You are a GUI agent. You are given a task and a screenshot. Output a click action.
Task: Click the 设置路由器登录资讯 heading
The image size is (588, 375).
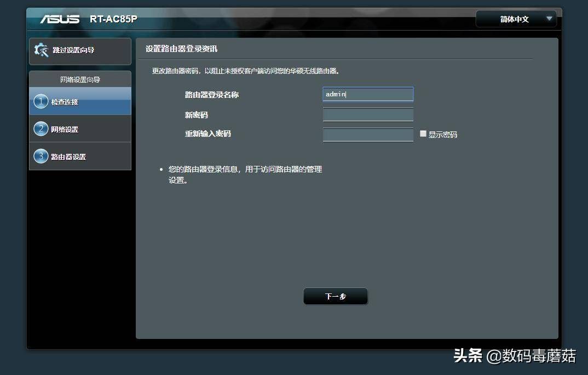point(181,49)
